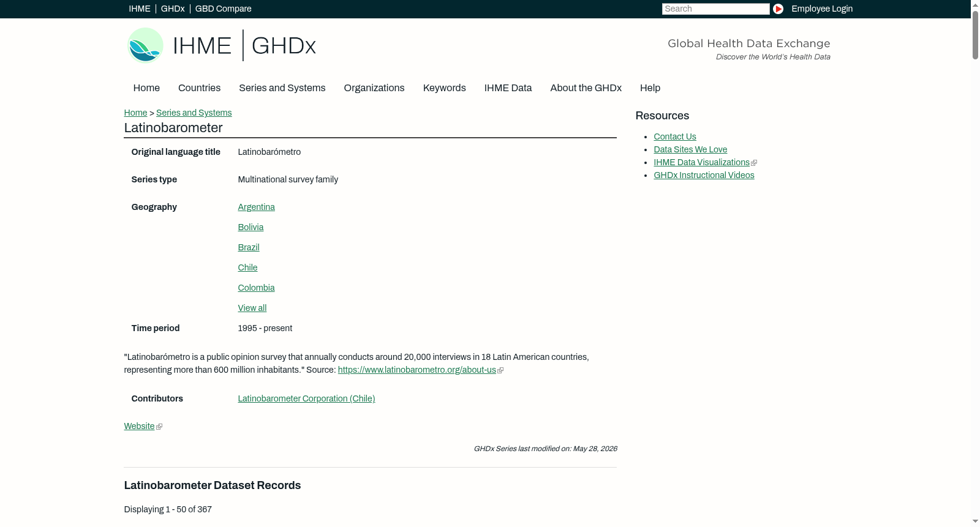Click the red search submit arrow button
This screenshot has height=527, width=980.
click(778, 9)
